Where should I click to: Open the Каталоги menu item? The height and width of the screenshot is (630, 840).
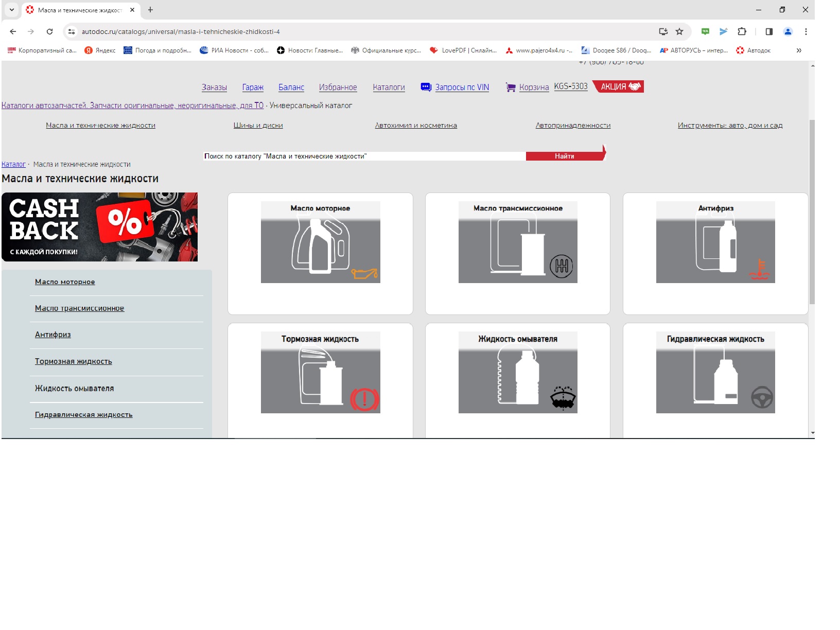coord(389,87)
